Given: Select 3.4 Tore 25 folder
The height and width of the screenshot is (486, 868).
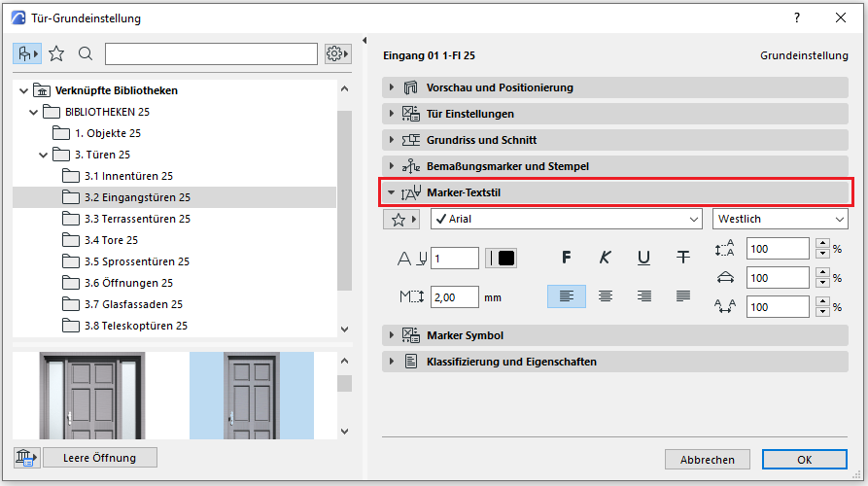Looking at the screenshot, I should [111, 240].
